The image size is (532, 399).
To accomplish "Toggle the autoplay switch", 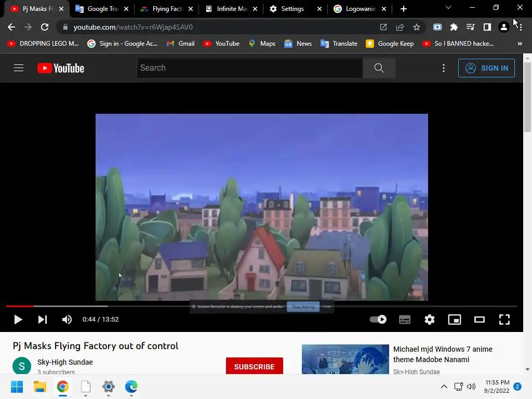I will 378,320.
